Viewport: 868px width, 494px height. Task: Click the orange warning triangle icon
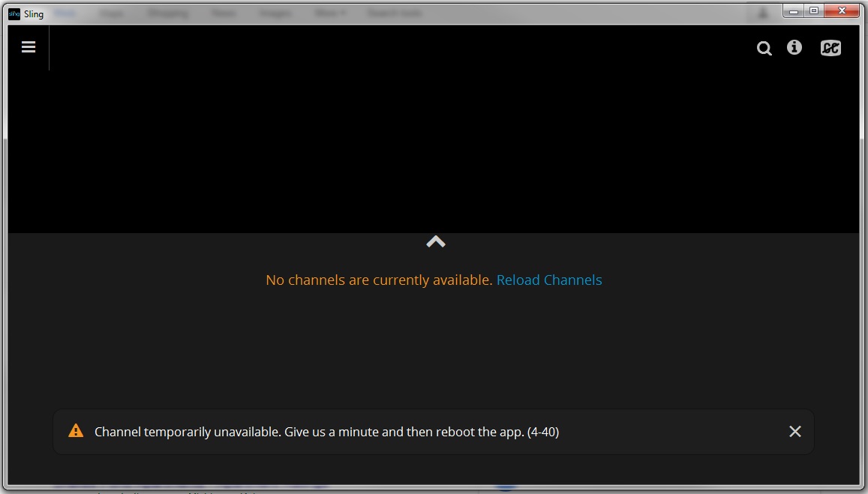tap(76, 431)
